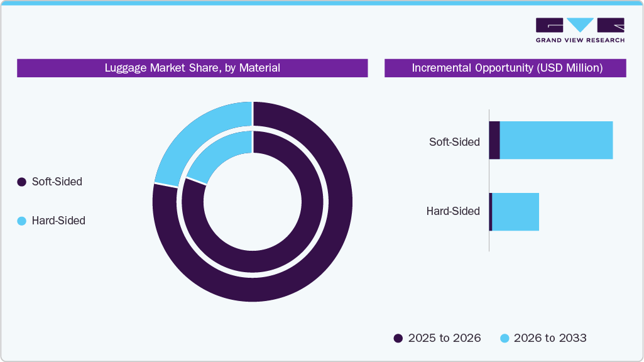Click the Luggage Market Share title banner

coord(192,68)
